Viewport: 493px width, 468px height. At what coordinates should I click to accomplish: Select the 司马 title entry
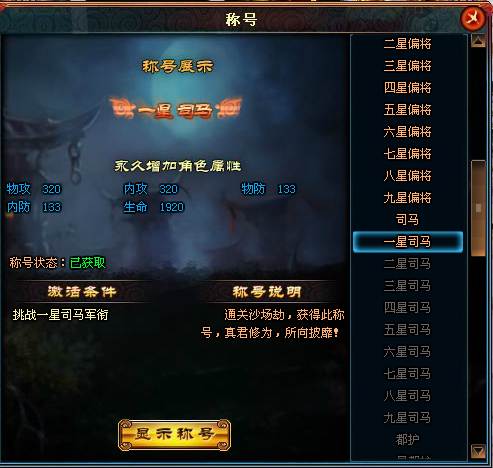[x=407, y=220]
